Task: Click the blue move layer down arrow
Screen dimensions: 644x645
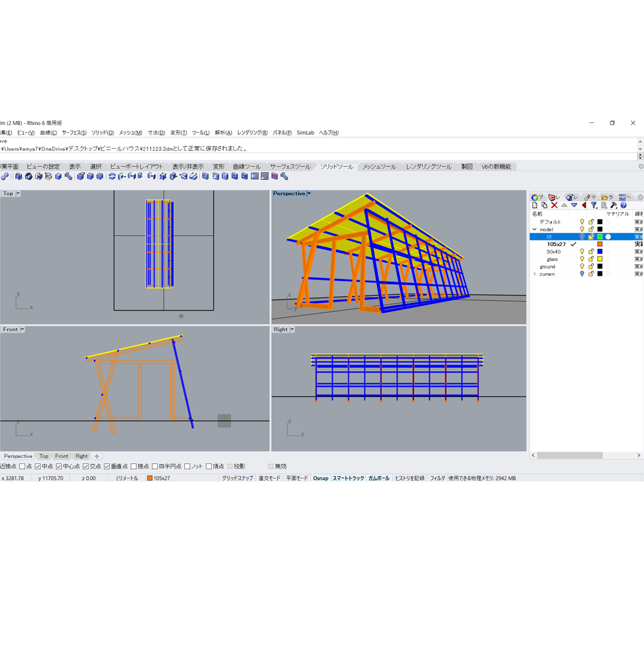Action: tap(574, 206)
